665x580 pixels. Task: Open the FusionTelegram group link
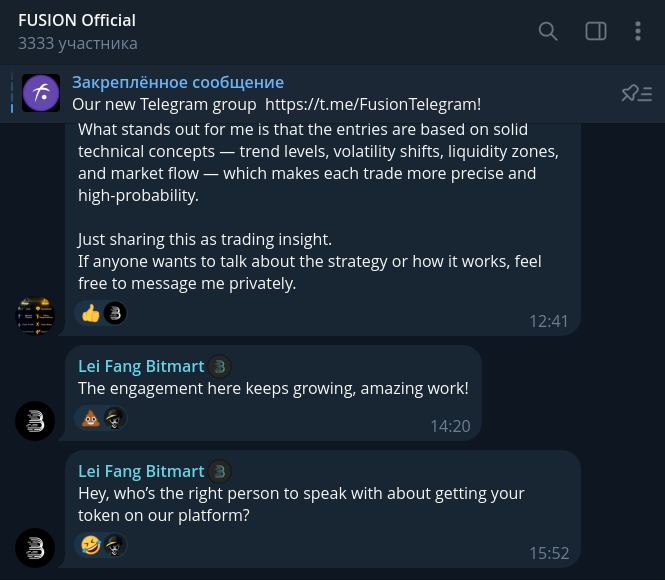point(372,103)
